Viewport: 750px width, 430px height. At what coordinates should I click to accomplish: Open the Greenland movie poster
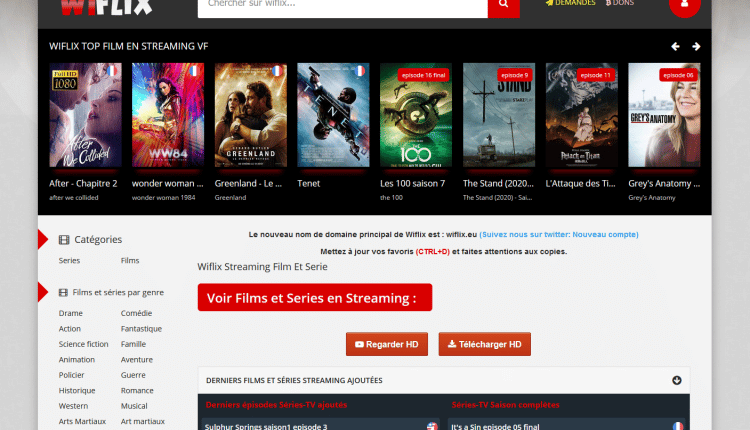pyautogui.click(x=251, y=115)
